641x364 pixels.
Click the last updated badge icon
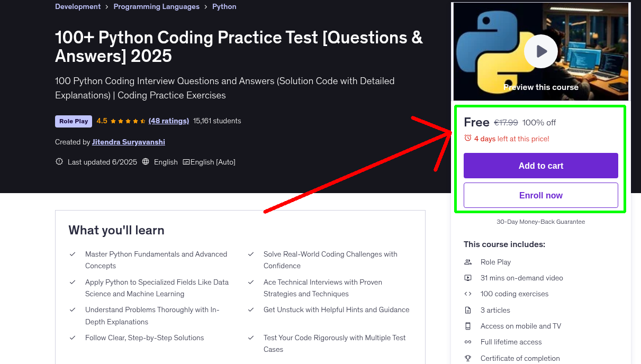pyautogui.click(x=59, y=162)
